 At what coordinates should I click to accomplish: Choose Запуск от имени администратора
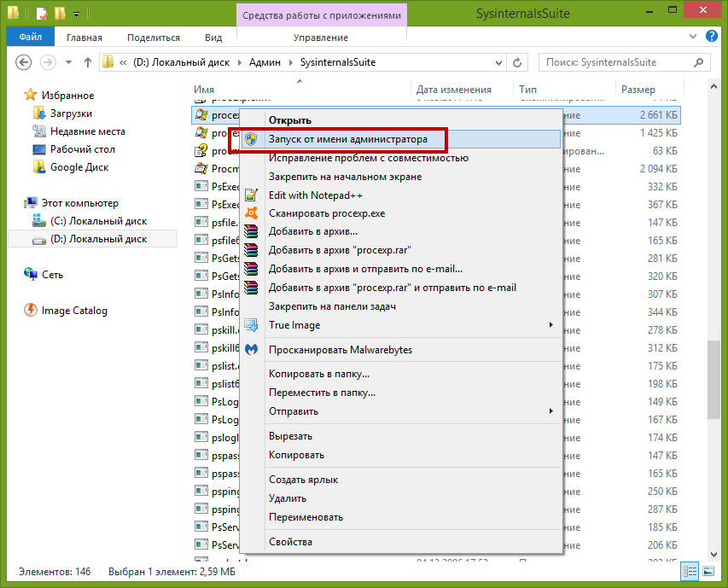click(x=400, y=139)
